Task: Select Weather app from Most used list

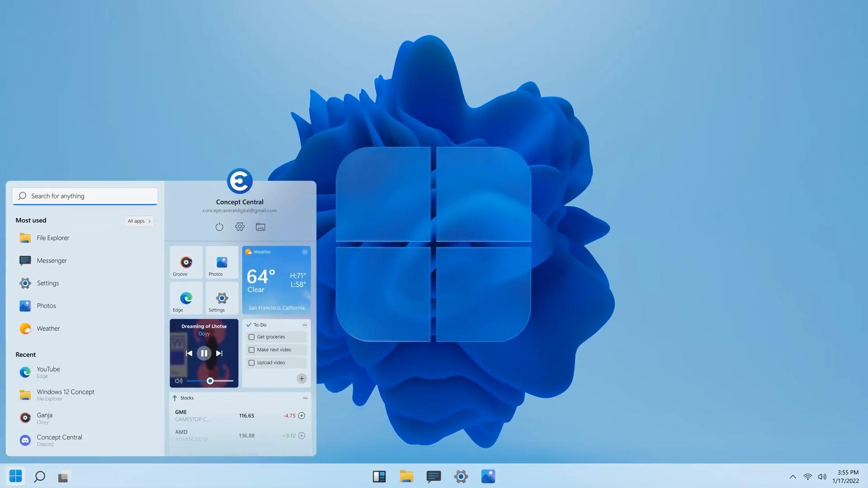Action: click(x=47, y=328)
